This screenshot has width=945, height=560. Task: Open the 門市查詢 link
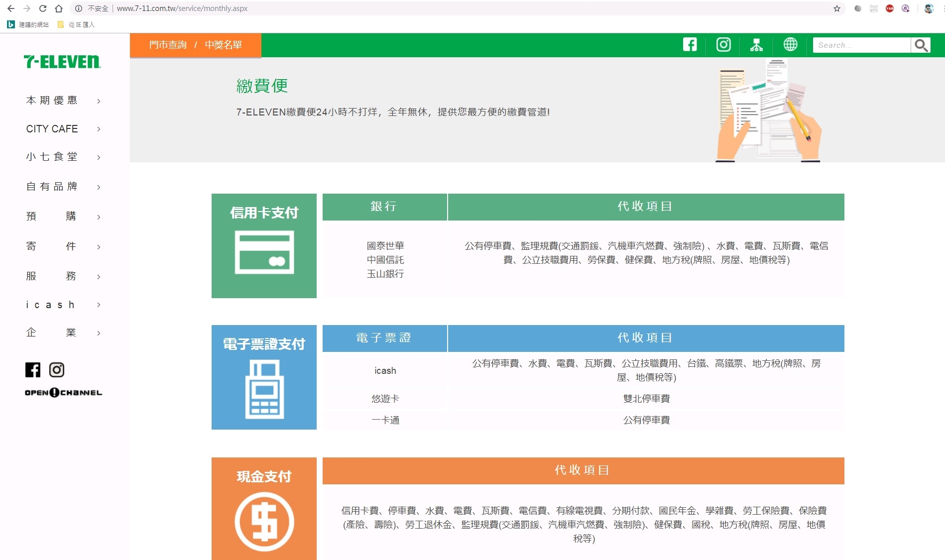point(168,45)
